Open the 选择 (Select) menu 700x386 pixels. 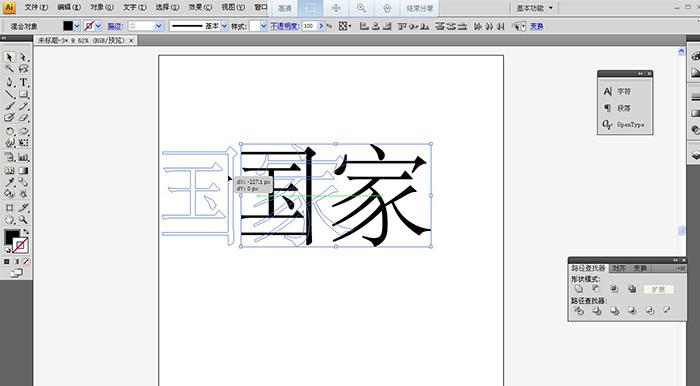[167, 8]
